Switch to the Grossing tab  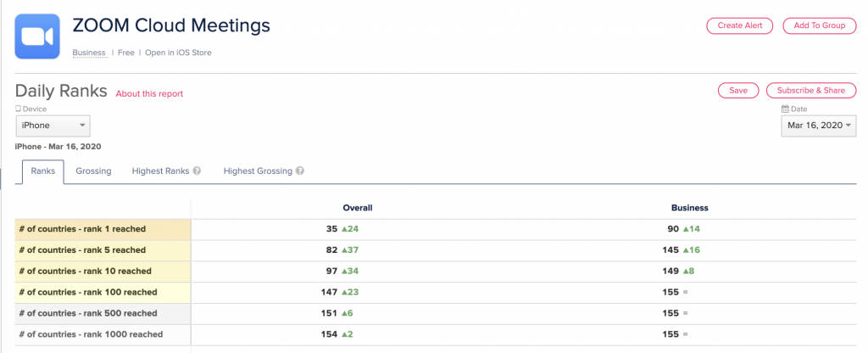93,171
